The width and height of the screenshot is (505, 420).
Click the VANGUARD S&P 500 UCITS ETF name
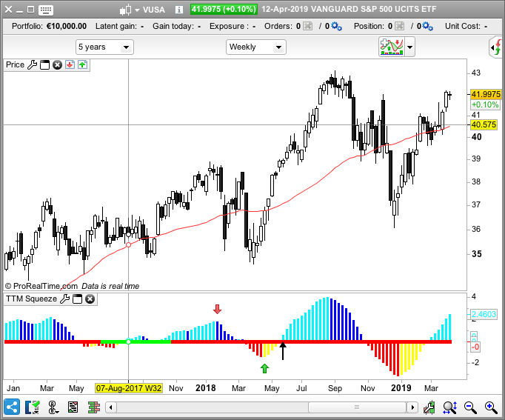pos(373,9)
